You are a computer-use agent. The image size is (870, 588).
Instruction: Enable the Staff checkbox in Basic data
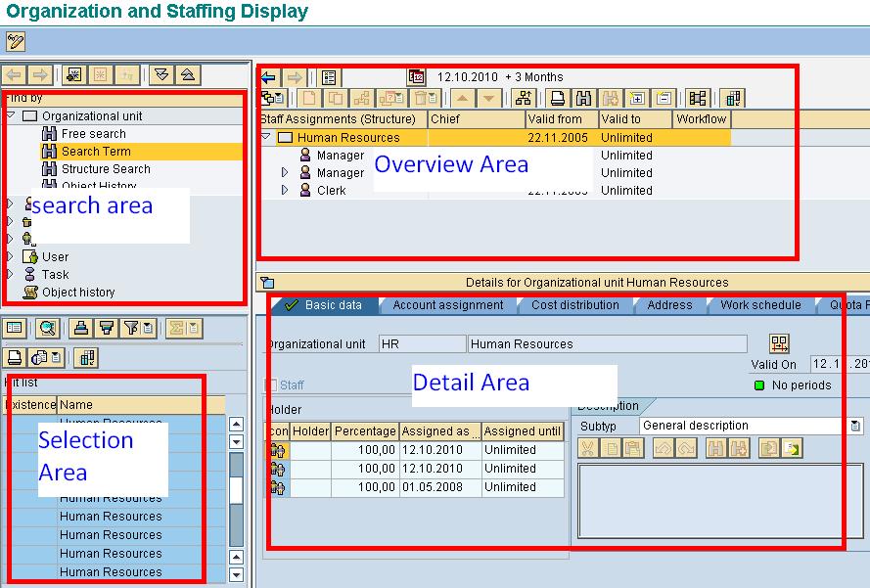click(274, 384)
